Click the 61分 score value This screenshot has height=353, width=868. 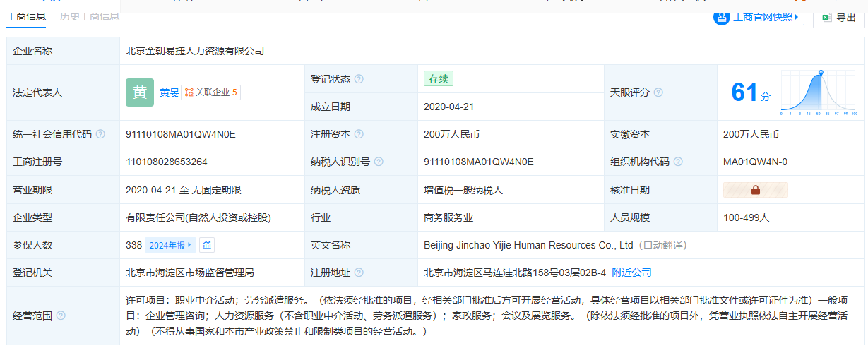tap(751, 92)
